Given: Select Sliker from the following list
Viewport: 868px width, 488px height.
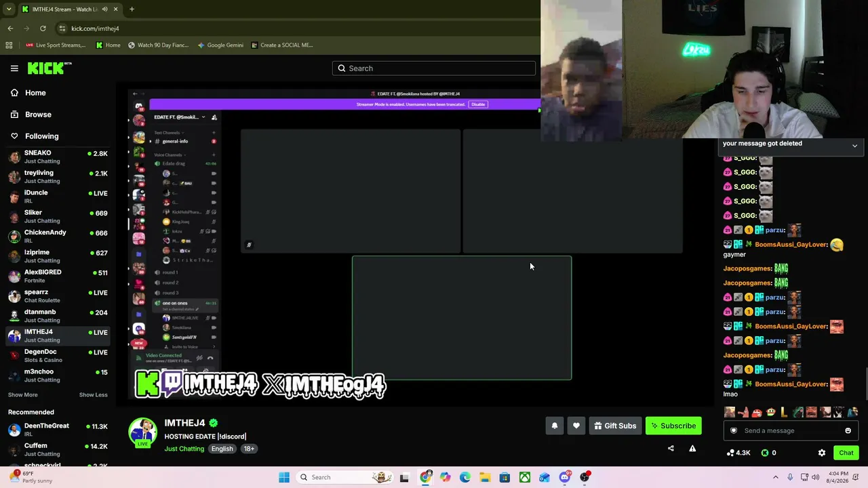Looking at the screenshot, I should [x=58, y=216].
